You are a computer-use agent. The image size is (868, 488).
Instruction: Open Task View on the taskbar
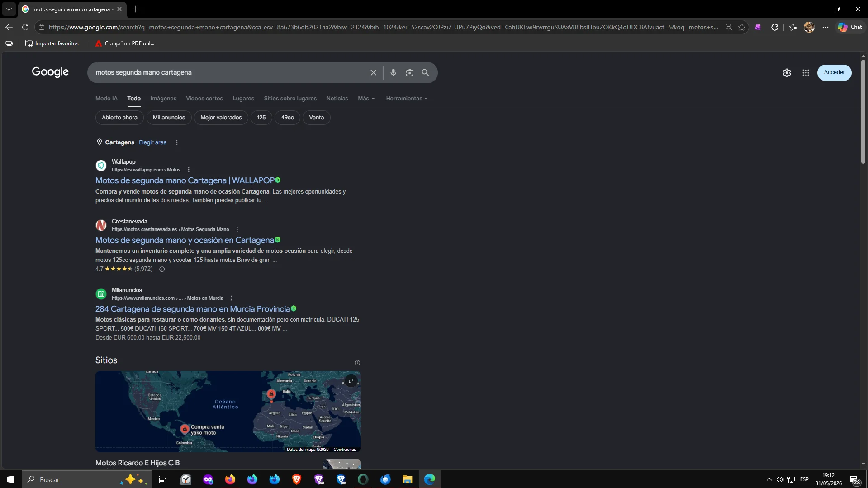coord(163,479)
